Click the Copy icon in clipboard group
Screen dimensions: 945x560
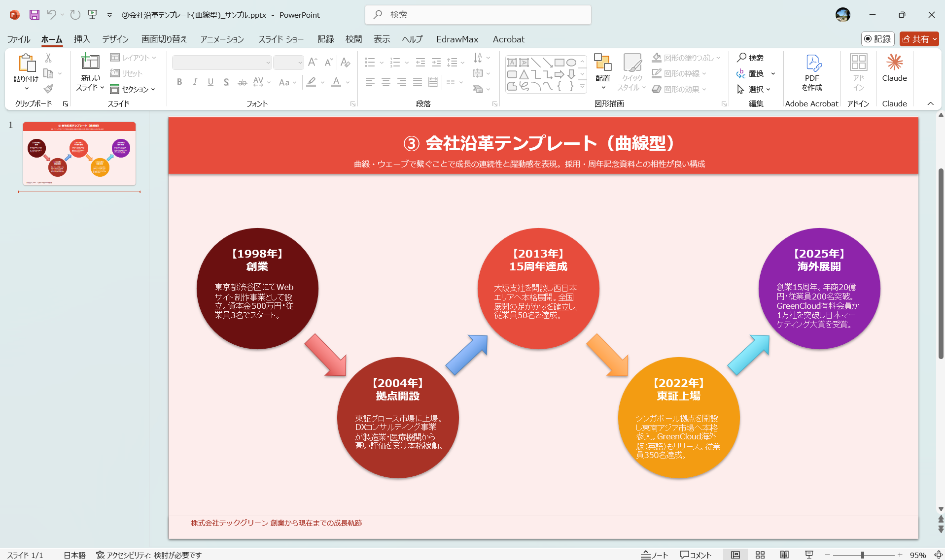[48, 73]
